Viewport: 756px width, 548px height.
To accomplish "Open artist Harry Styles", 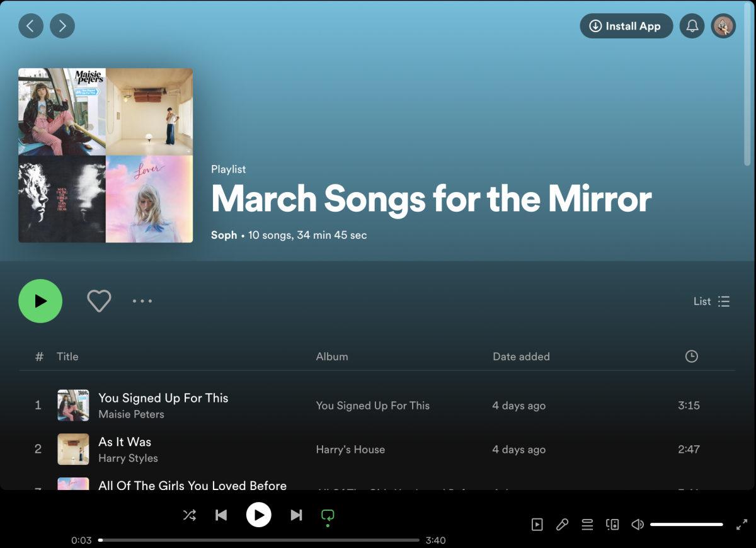I will click(x=128, y=459).
